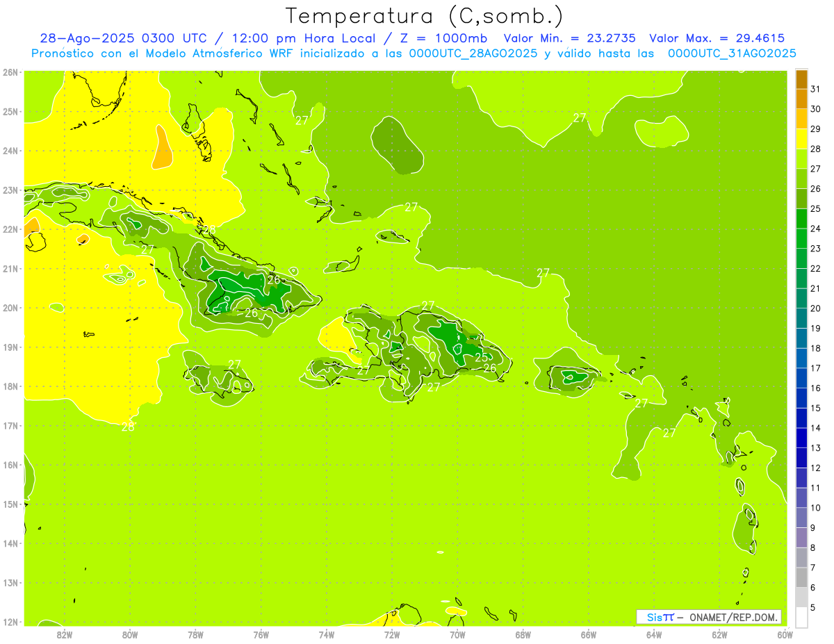Select the "Valor Max. = 29.4615" text
This screenshot has width=834, height=644.
point(717,38)
